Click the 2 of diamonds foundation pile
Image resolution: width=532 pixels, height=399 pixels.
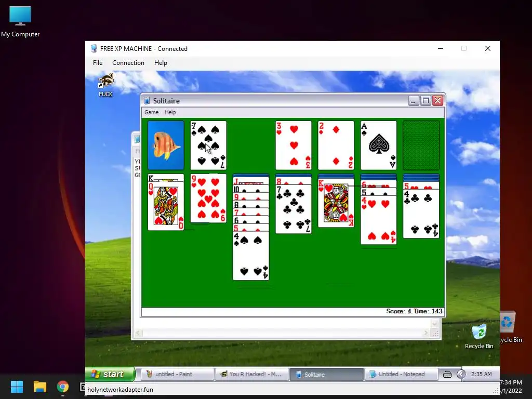tap(336, 145)
